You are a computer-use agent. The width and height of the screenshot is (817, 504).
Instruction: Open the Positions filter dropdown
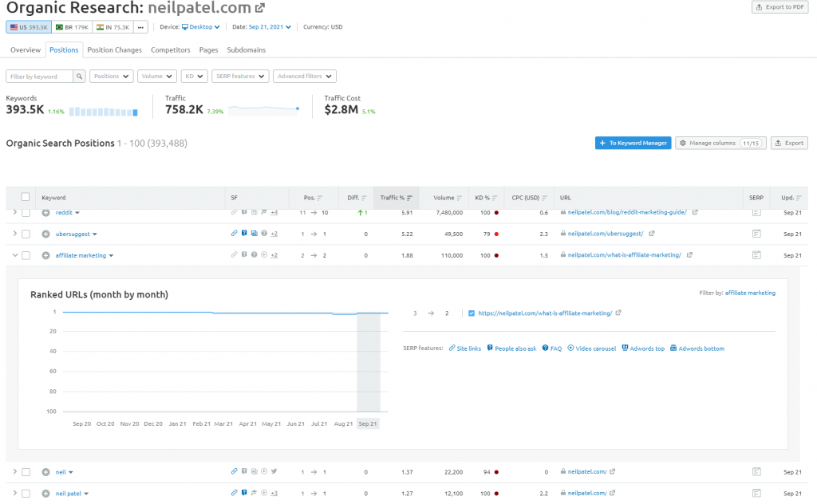point(112,77)
